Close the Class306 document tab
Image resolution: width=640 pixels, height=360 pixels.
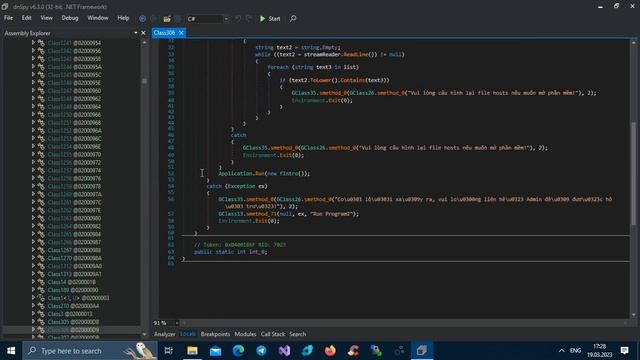pos(181,33)
